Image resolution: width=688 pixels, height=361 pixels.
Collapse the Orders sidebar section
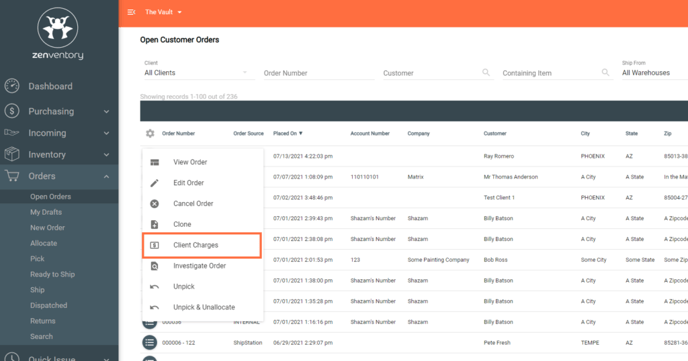[106, 176]
